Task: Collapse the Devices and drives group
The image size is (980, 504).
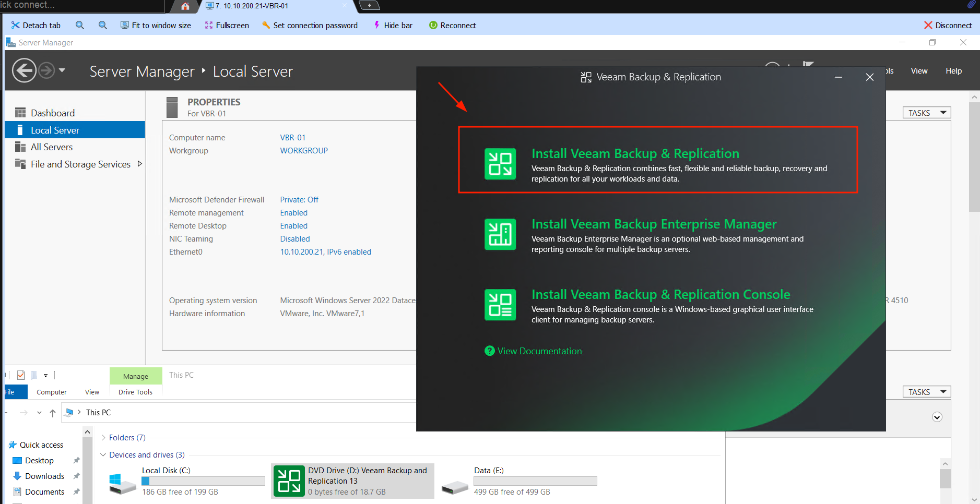Action: point(103,455)
